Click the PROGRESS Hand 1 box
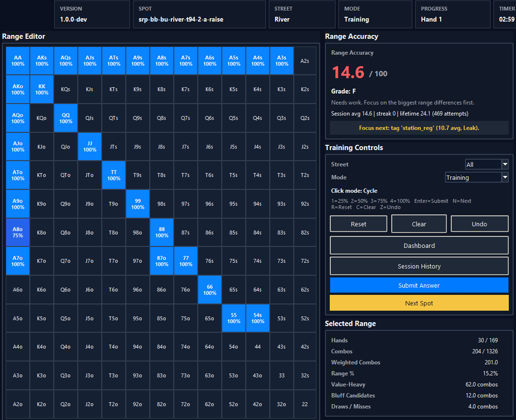Screen dimensions: 516x420 pos(453,14)
